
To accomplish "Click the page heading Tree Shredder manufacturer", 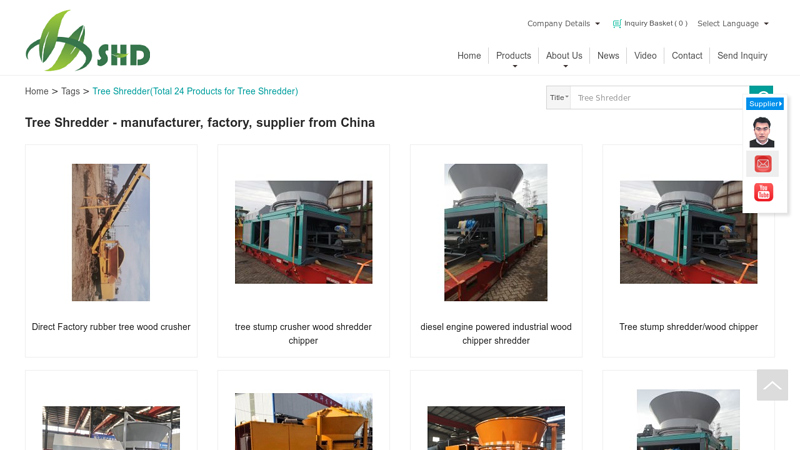I will point(200,123).
